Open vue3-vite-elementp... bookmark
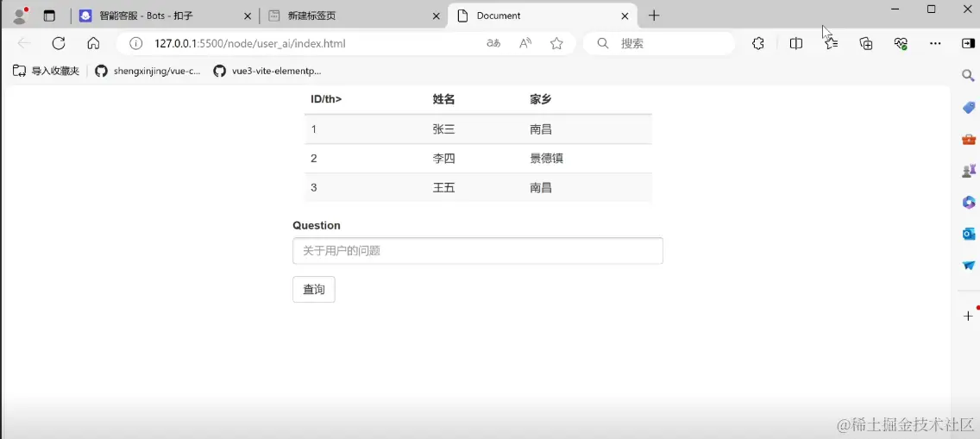 [267, 72]
